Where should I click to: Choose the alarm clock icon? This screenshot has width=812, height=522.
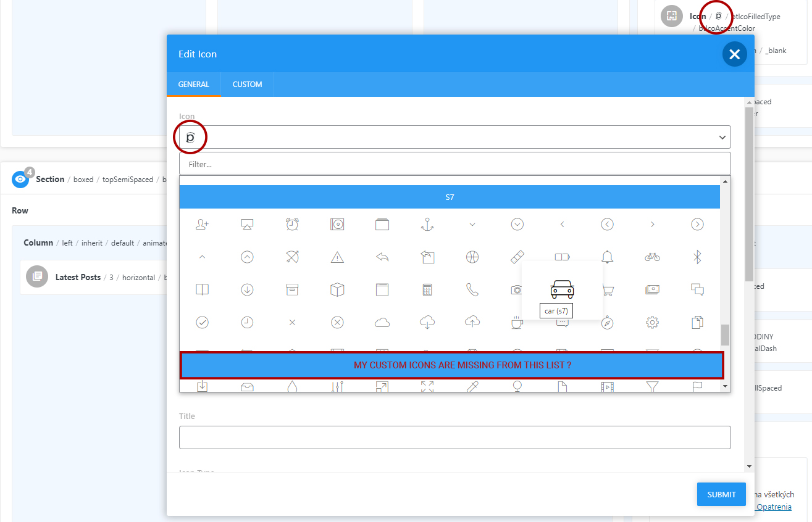click(292, 225)
